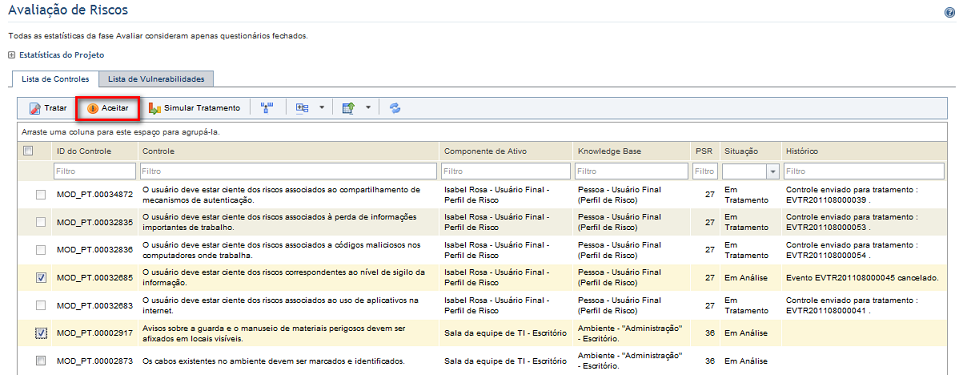
Task: Click the hierarchy tree view icon
Action: point(267,108)
